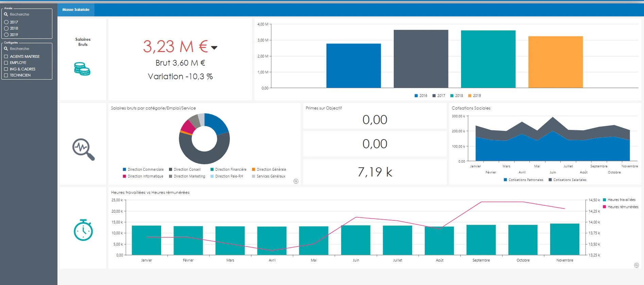Open the Masse Salariale tab
The image size is (644, 285).
(76, 10)
